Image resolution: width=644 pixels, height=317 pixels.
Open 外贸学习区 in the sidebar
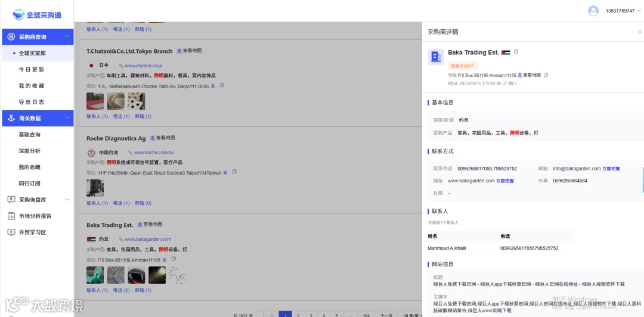[x=32, y=232]
